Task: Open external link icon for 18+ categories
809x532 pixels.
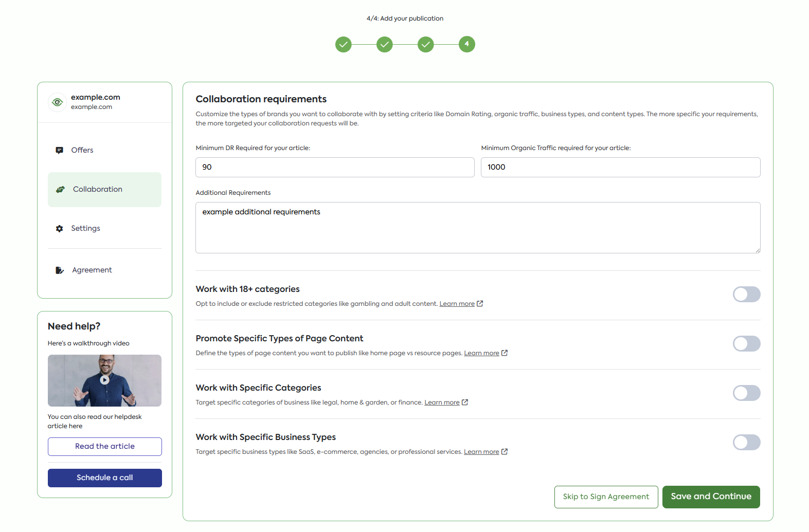Action: [480, 304]
